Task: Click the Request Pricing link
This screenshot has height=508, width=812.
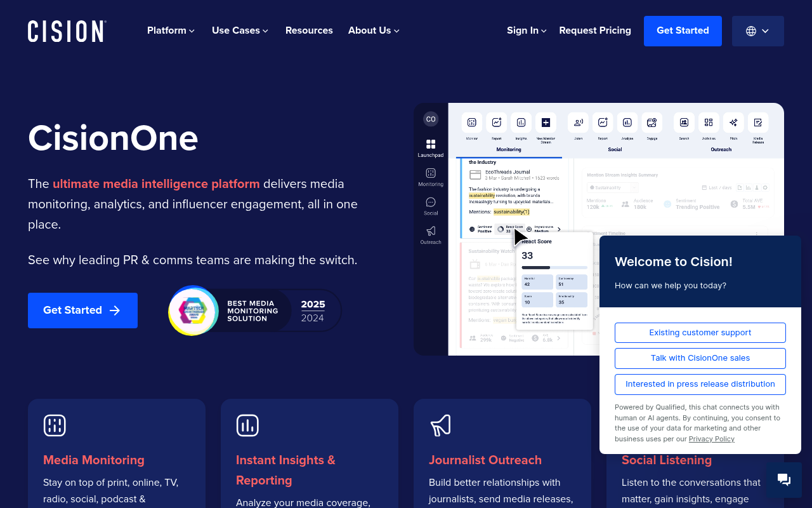Action: (595, 30)
